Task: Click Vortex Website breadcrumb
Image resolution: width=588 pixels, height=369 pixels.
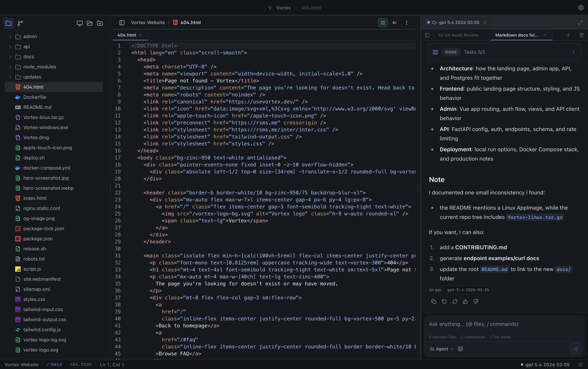Action: pos(148,22)
